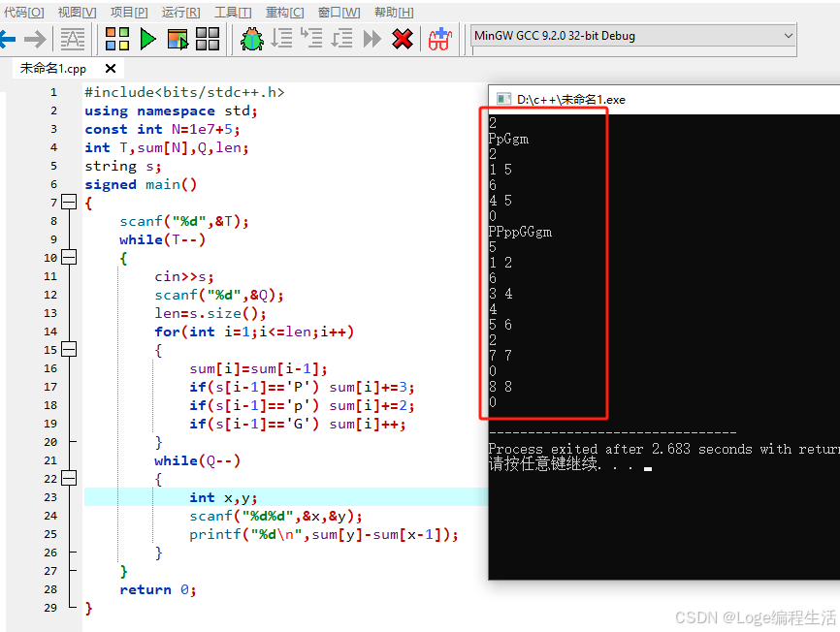Open the 运行[R] menu
Image resolution: width=840 pixels, height=632 pixels.
coord(180,12)
